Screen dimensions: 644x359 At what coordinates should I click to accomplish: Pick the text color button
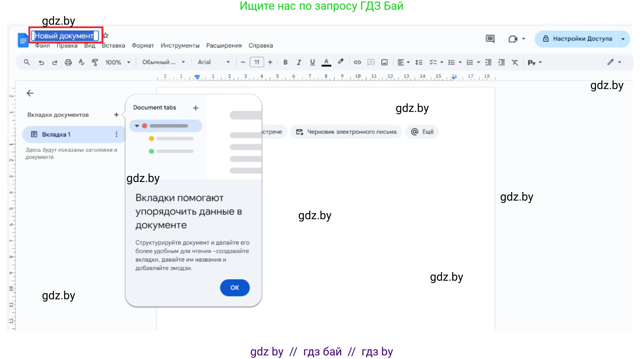(326, 62)
